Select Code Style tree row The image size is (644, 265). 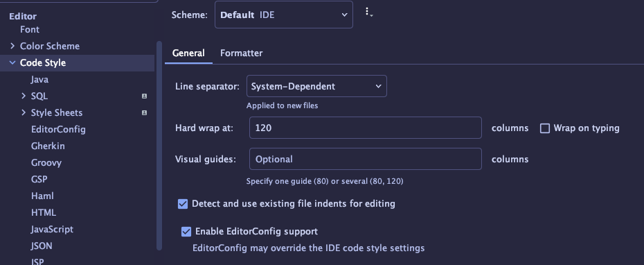(x=78, y=63)
